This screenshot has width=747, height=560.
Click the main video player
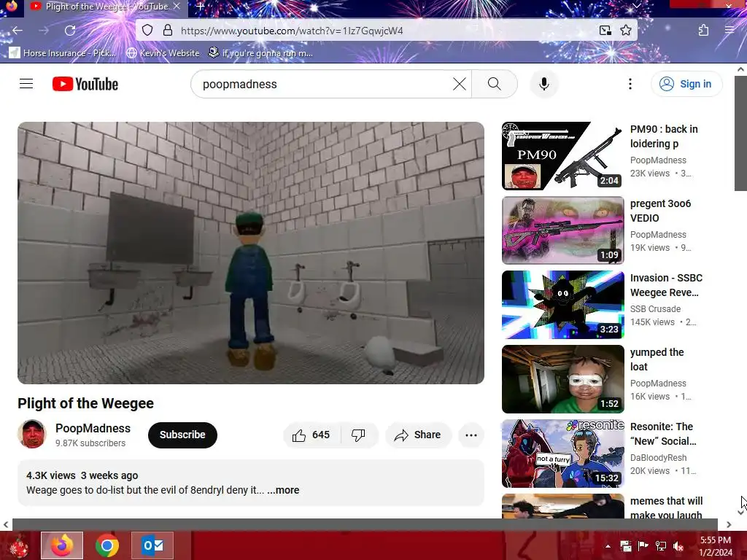tap(251, 253)
